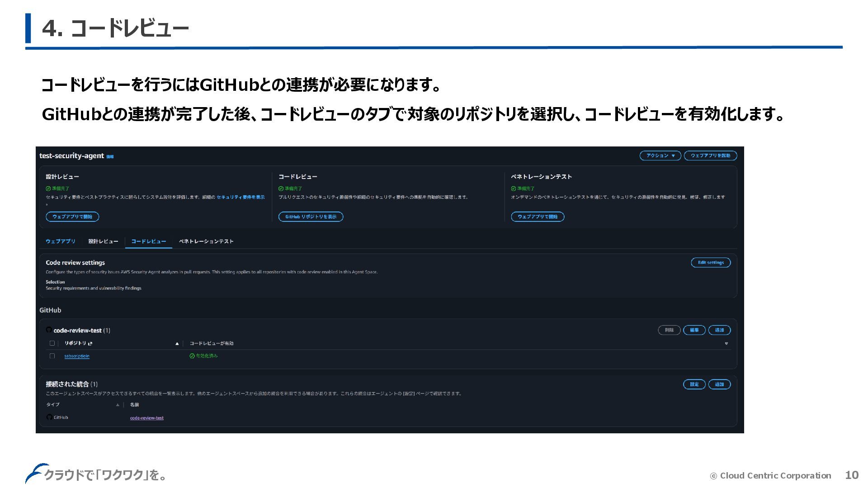Open the アクション dropdown menu
868x488 pixels.
click(x=660, y=155)
